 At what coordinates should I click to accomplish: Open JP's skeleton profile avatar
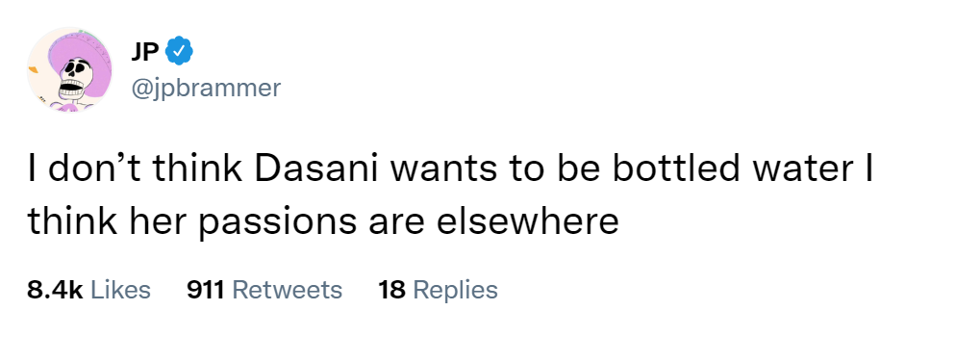coord(69,70)
